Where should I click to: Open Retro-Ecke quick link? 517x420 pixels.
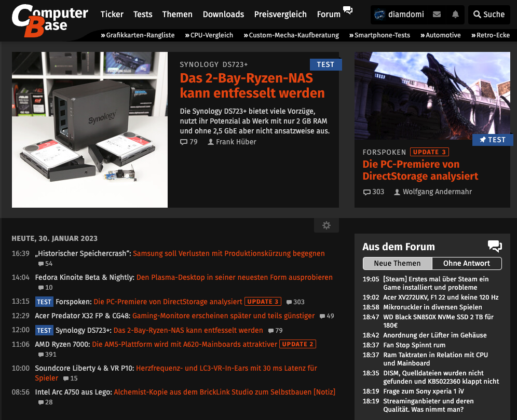(x=491, y=35)
